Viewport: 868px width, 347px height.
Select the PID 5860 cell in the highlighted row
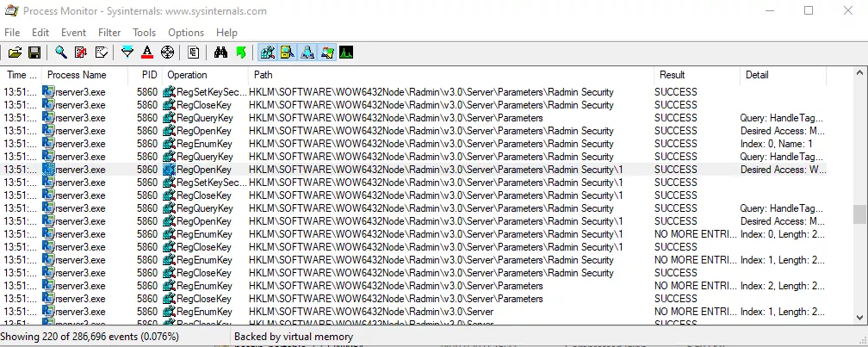(x=147, y=170)
